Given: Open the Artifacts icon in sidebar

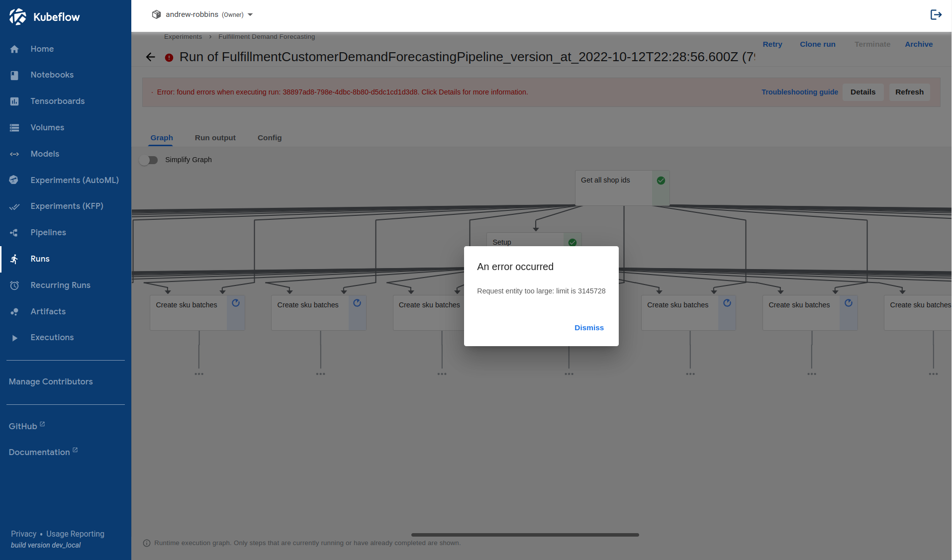Looking at the screenshot, I should (14, 312).
